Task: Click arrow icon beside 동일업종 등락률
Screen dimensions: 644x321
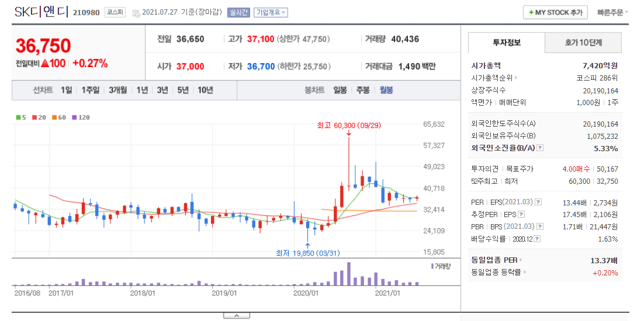Action: [525, 272]
